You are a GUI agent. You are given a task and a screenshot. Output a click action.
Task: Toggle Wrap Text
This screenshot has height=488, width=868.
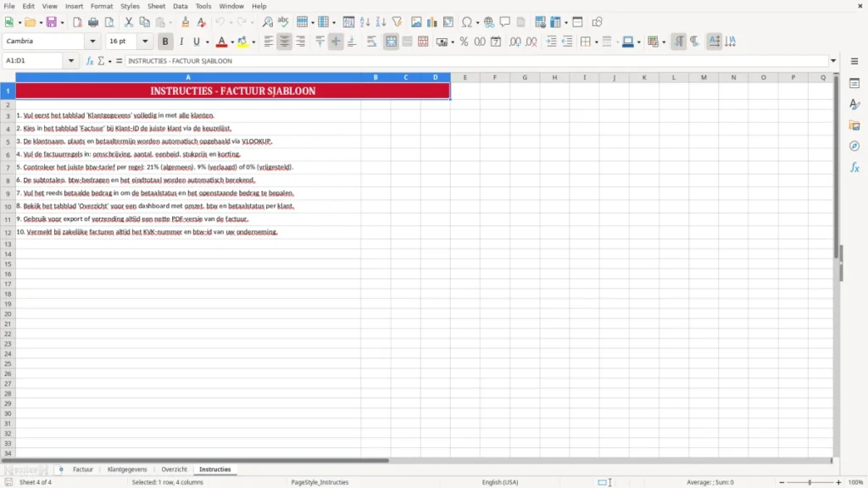coord(371,42)
